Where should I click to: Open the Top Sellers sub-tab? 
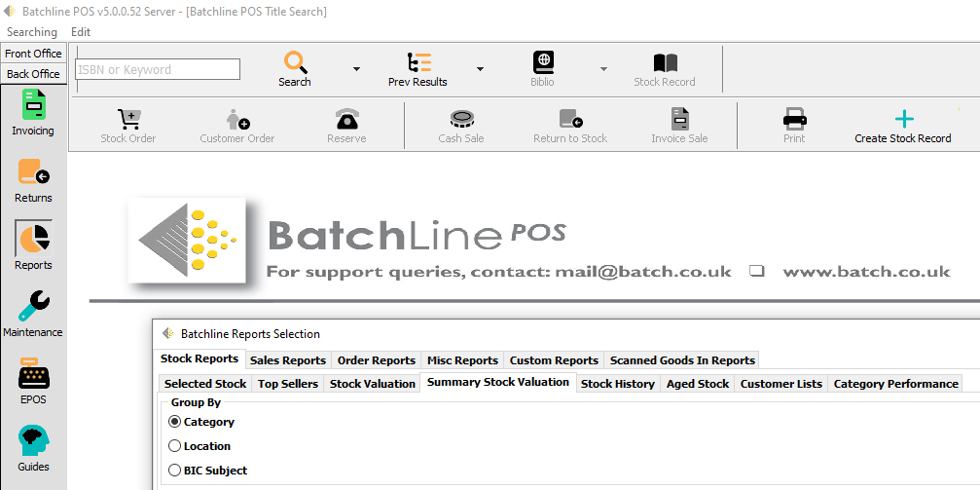coord(288,384)
